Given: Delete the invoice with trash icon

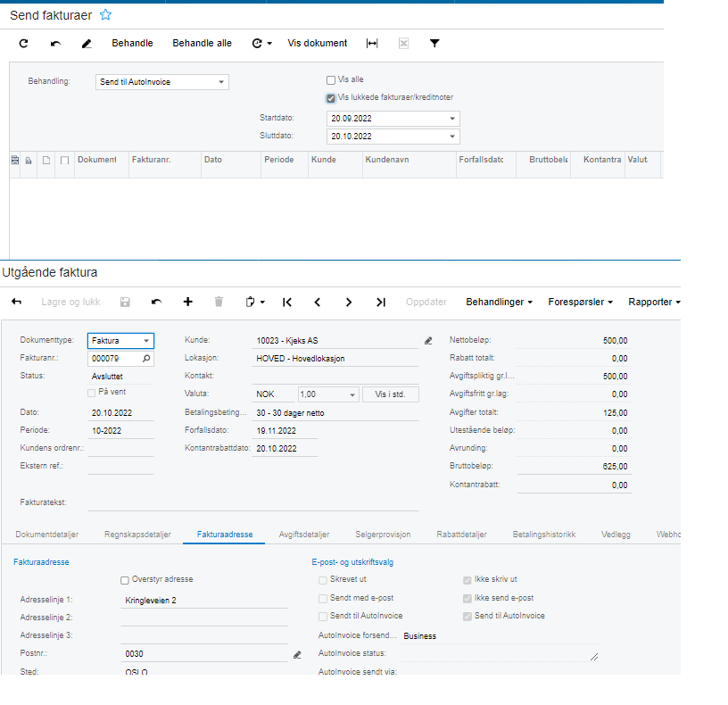Looking at the screenshot, I should (219, 302).
